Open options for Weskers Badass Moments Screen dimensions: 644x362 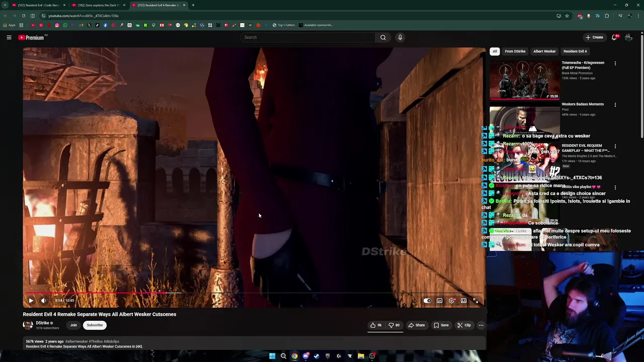coord(615,105)
